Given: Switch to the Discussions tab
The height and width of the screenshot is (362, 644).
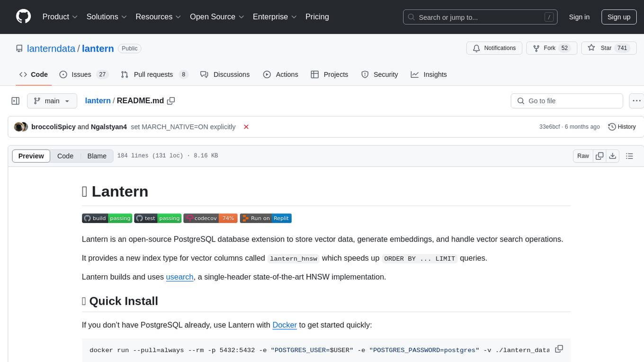Looking at the screenshot, I should tap(225, 74).
